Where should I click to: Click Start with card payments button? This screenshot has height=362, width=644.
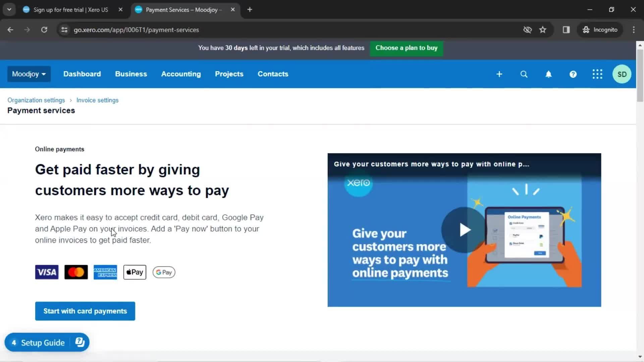click(x=85, y=311)
